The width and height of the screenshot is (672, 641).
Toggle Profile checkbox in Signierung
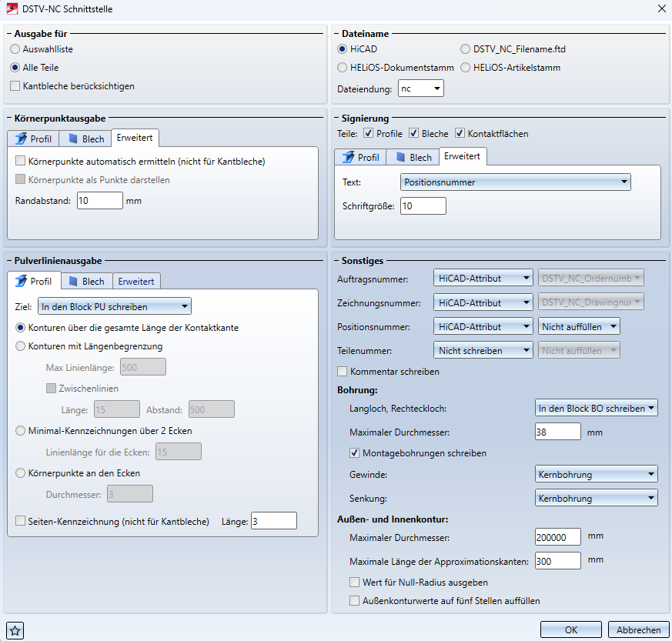[x=368, y=133]
